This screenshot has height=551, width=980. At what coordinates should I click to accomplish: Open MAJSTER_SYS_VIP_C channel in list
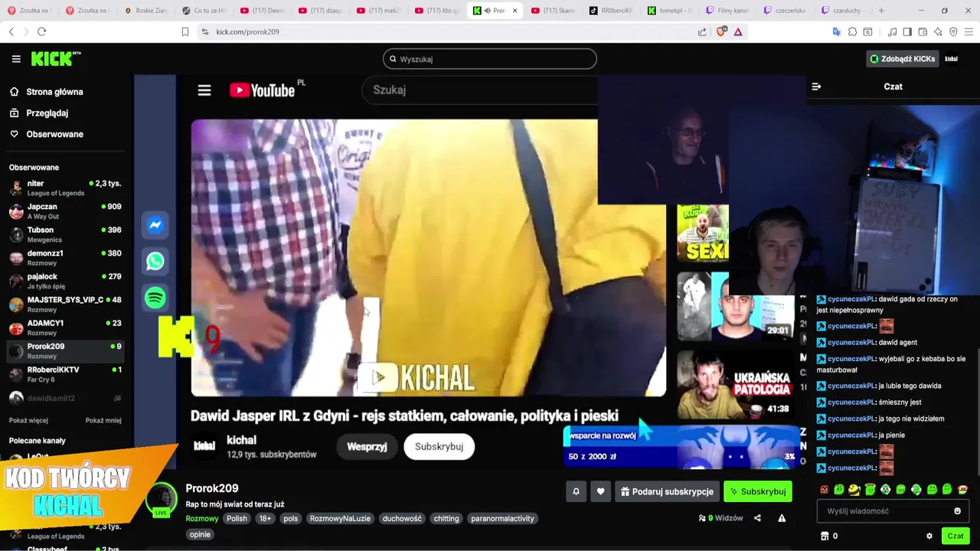coord(65,305)
